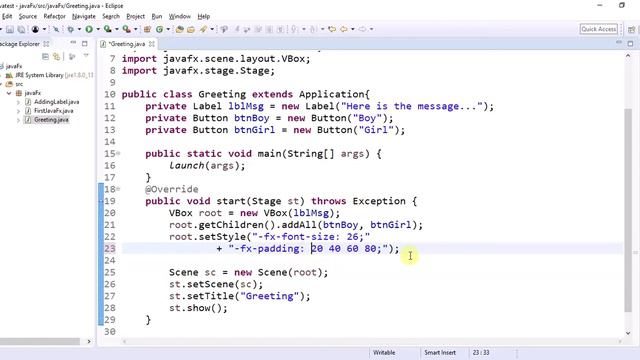Select the Greeting.java editor tab

click(127, 44)
